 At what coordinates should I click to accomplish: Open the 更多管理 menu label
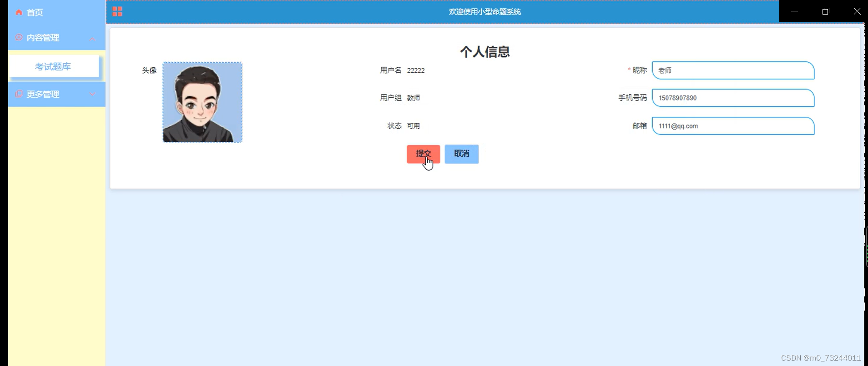pos(43,94)
